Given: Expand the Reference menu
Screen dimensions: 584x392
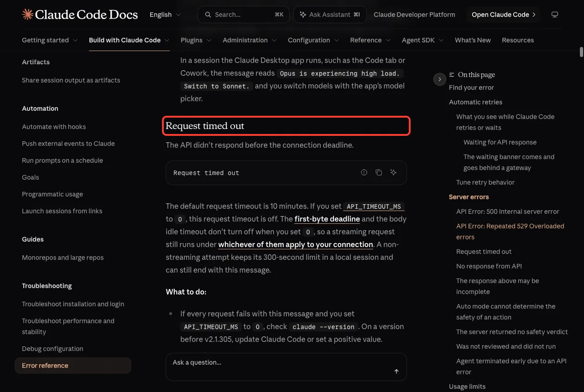Looking at the screenshot, I should (x=370, y=40).
